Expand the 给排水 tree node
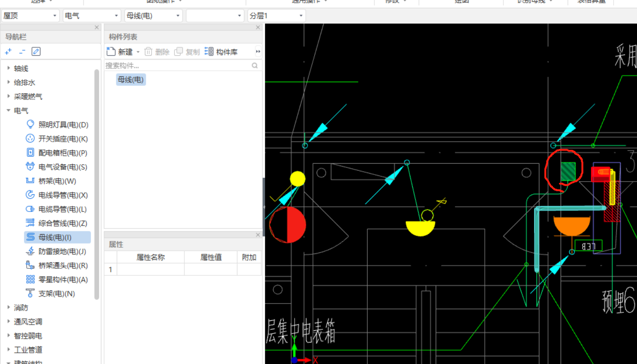Viewport: 637px width, 364px height. point(8,83)
